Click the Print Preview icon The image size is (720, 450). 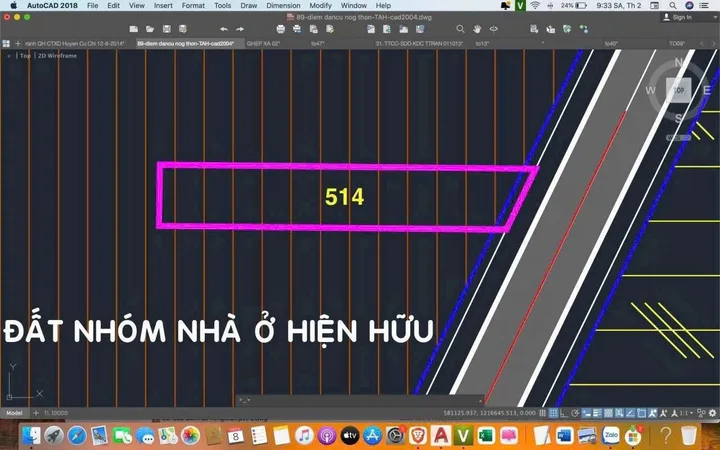297,29
